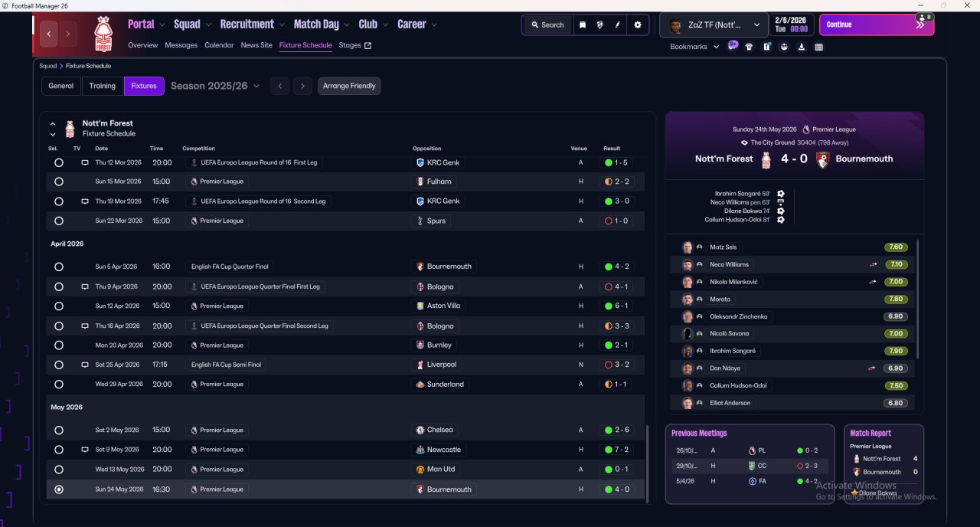Click substitution arrows icon beside Neco Williams

click(873, 264)
